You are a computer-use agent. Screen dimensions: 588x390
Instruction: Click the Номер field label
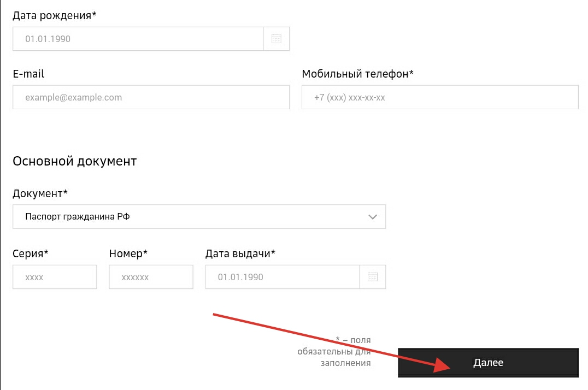click(128, 253)
